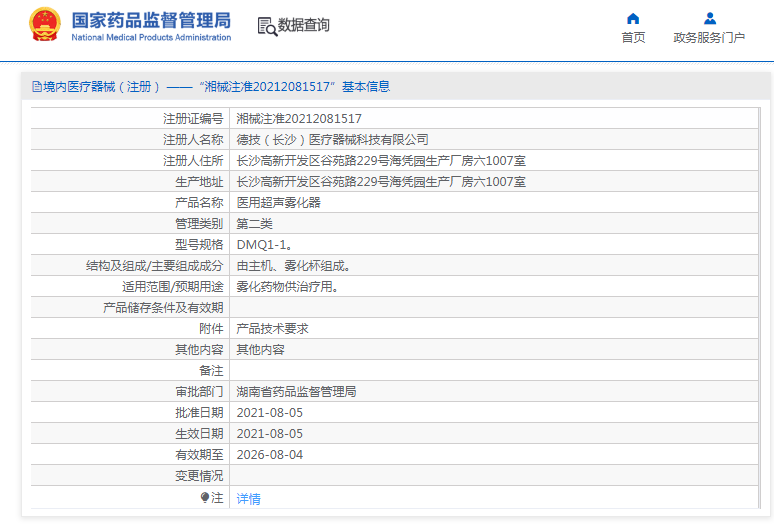Click the 变更情况 label

[x=199, y=476]
